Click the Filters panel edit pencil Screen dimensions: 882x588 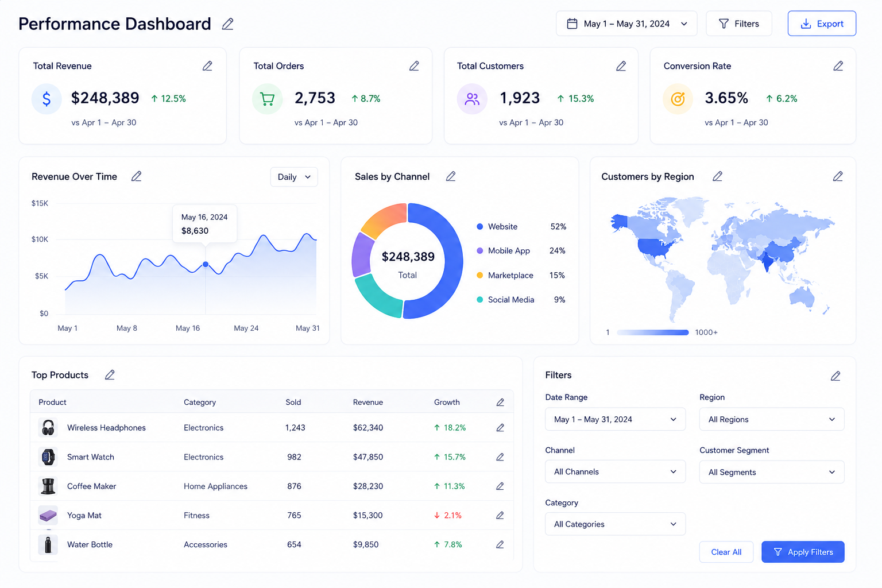(835, 376)
